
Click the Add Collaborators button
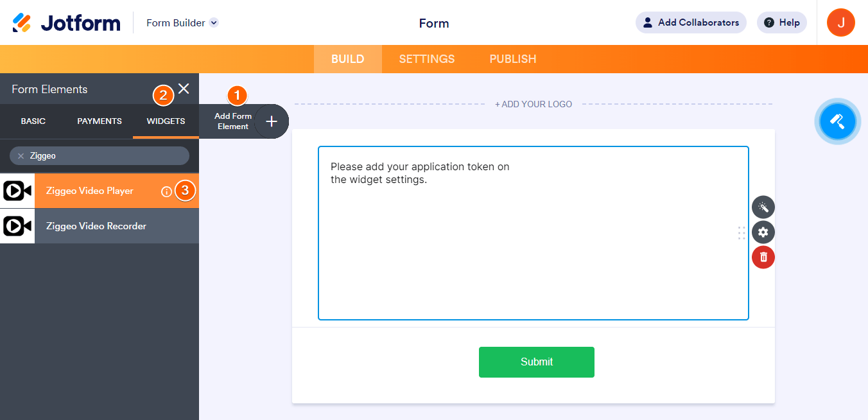click(x=691, y=22)
